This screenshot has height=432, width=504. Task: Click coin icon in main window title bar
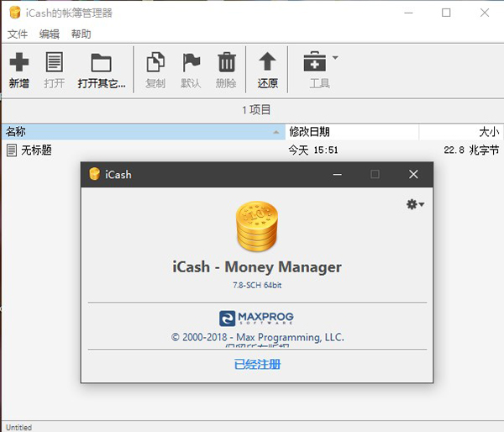(x=15, y=13)
